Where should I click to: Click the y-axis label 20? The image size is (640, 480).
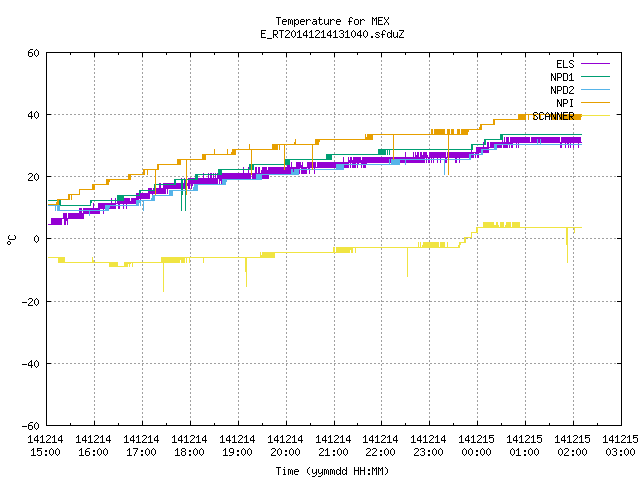click(x=33, y=177)
